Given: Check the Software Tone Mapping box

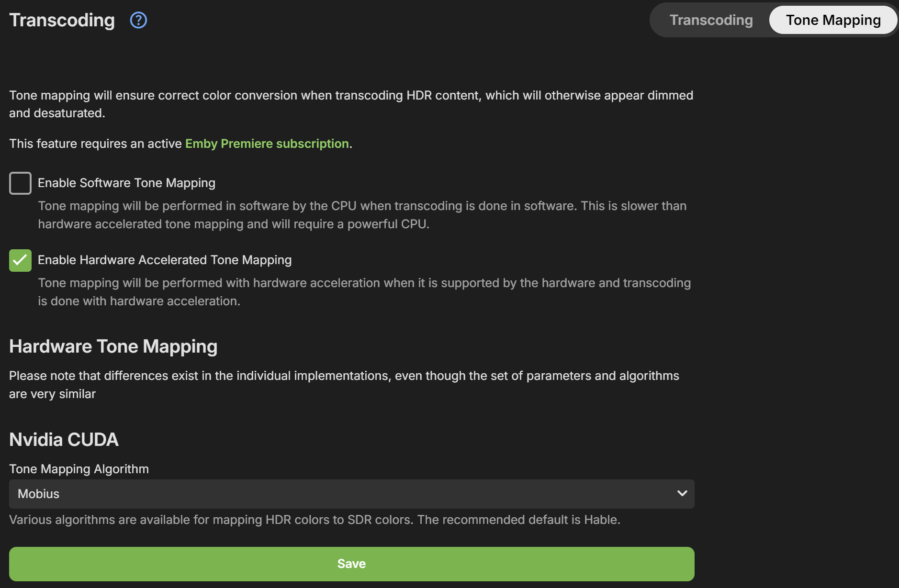Looking at the screenshot, I should pyautogui.click(x=20, y=183).
